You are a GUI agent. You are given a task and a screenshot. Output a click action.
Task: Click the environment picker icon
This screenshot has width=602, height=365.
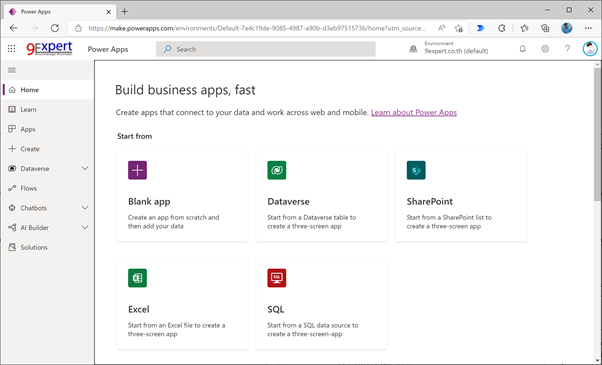413,49
